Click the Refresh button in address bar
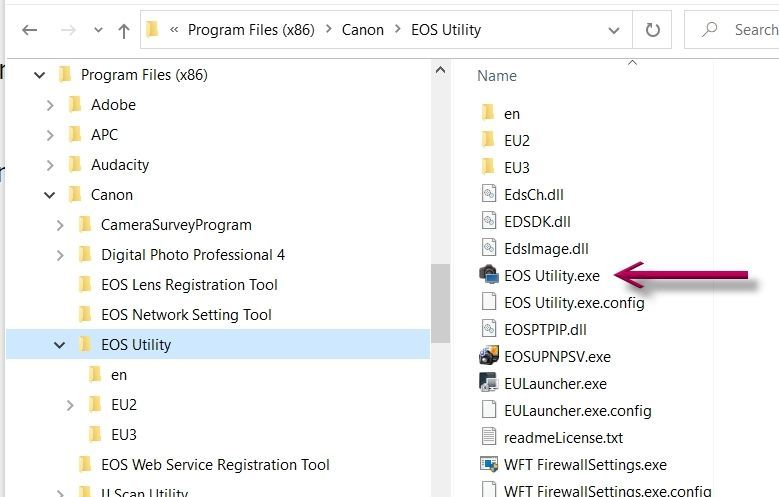This screenshot has height=497, width=779. pyautogui.click(x=652, y=30)
